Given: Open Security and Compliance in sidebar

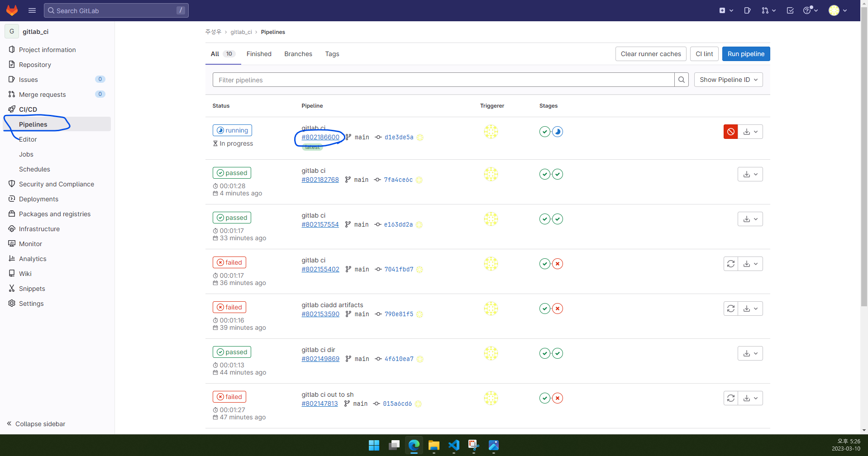Looking at the screenshot, I should [x=57, y=184].
